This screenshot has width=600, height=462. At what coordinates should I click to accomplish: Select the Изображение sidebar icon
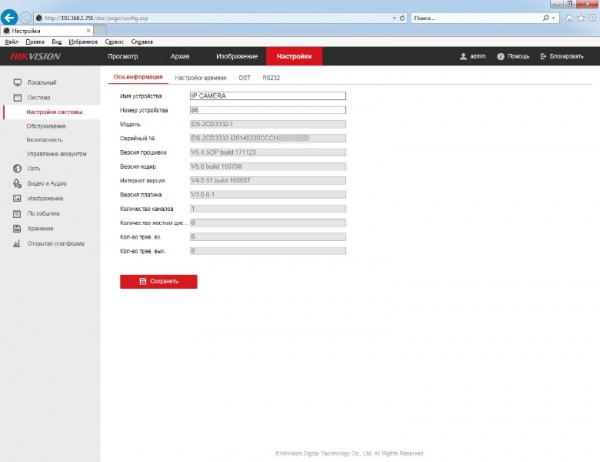(x=17, y=198)
